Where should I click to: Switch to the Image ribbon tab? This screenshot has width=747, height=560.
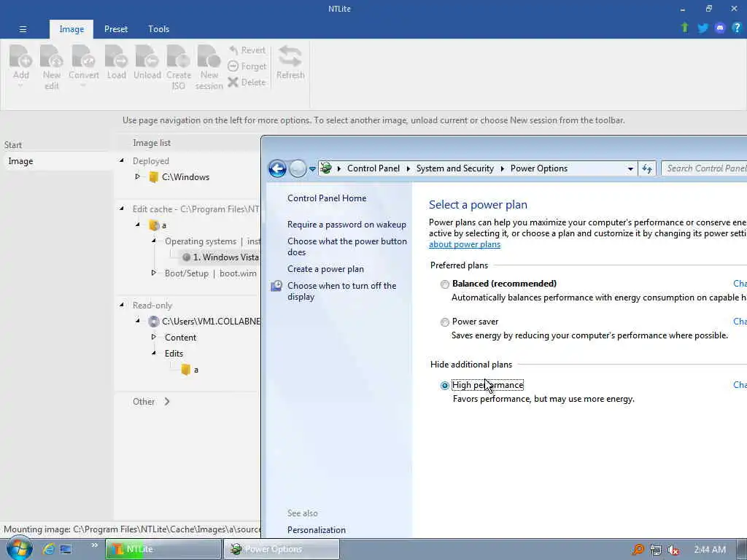tap(71, 29)
